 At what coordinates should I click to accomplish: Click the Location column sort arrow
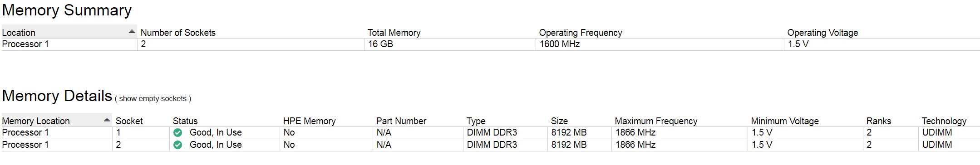pyautogui.click(x=132, y=31)
